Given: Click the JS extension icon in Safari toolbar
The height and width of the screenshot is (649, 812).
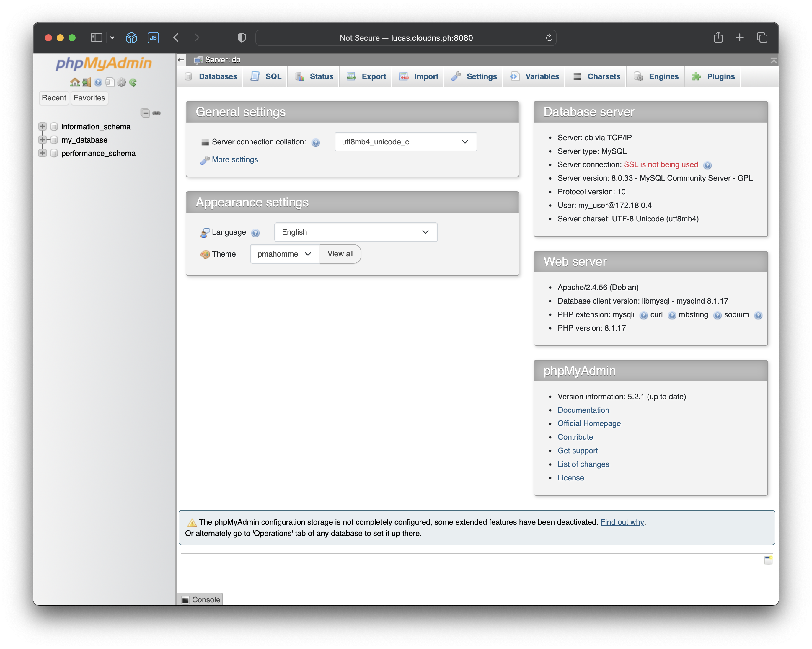Looking at the screenshot, I should [153, 38].
